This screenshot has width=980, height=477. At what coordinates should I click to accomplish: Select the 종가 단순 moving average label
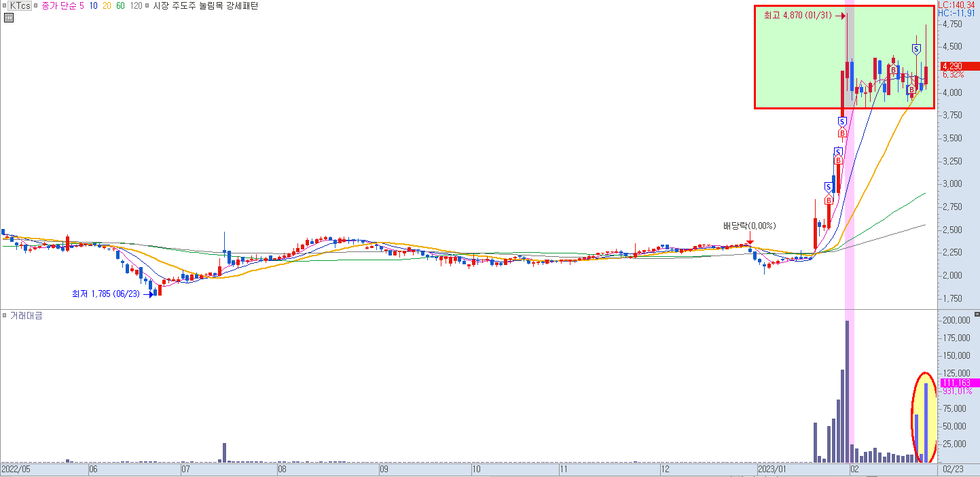pyautogui.click(x=59, y=5)
